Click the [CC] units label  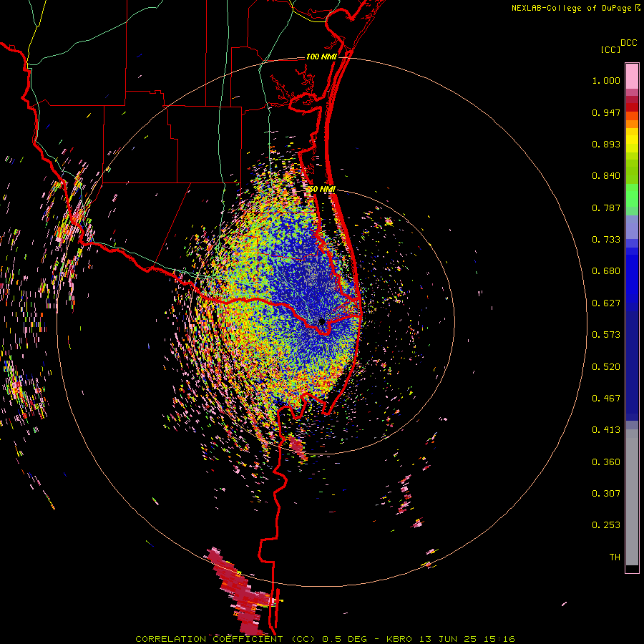(x=611, y=49)
